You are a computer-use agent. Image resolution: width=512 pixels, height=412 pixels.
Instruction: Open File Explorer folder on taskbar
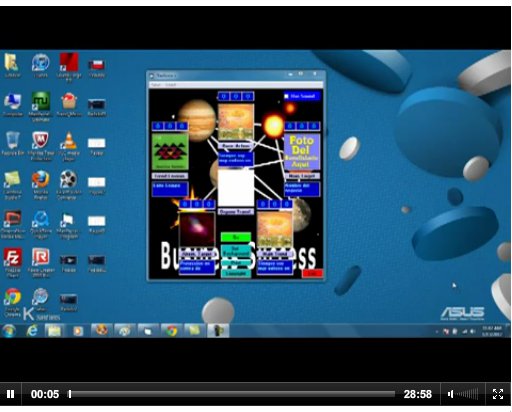[54, 331]
